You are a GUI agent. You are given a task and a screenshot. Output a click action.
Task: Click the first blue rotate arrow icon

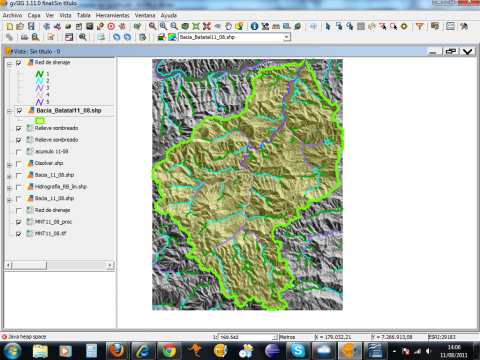(116, 37)
